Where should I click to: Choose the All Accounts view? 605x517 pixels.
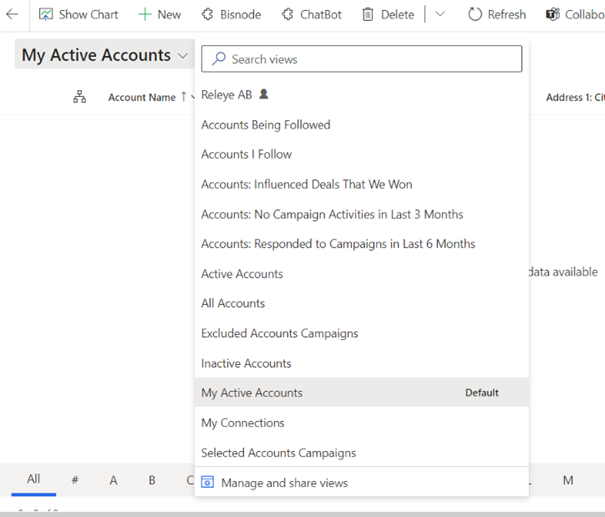[233, 303]
